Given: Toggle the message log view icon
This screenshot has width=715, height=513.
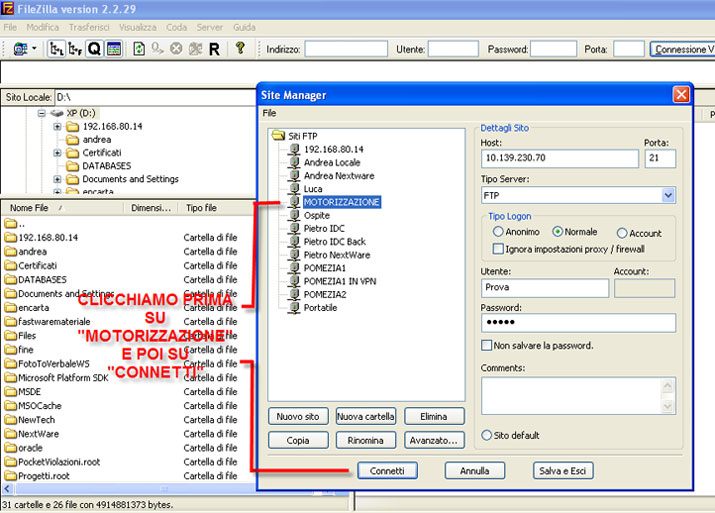Looking at the screenshot, I should [114, 48].
